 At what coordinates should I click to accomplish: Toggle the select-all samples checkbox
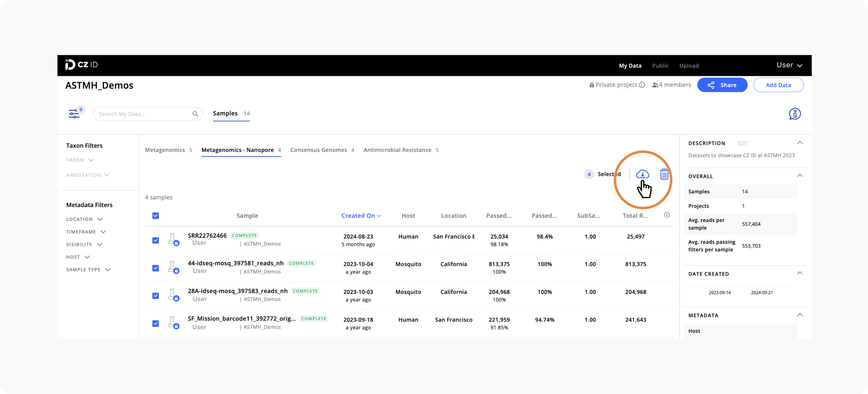(155, 216)
